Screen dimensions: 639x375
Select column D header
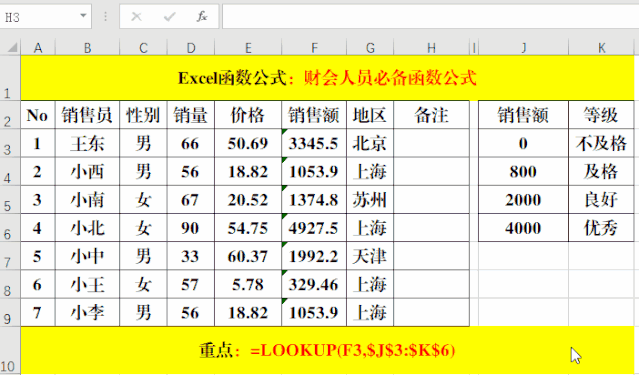(x=191, y=48)
